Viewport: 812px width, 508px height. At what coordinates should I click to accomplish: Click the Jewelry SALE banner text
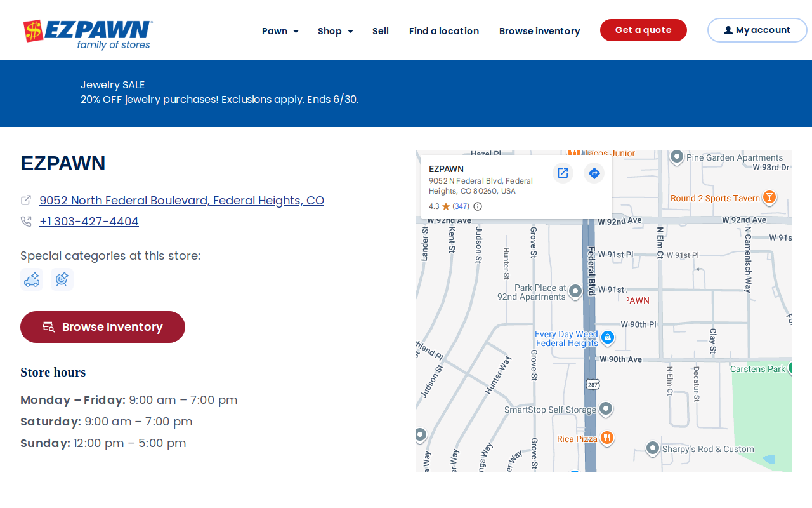[x=113, y=85]
